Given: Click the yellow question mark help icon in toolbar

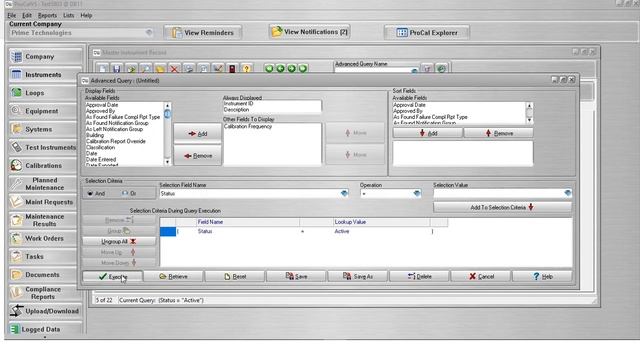Looking at the screenshot, I should (x=246, y=69).
